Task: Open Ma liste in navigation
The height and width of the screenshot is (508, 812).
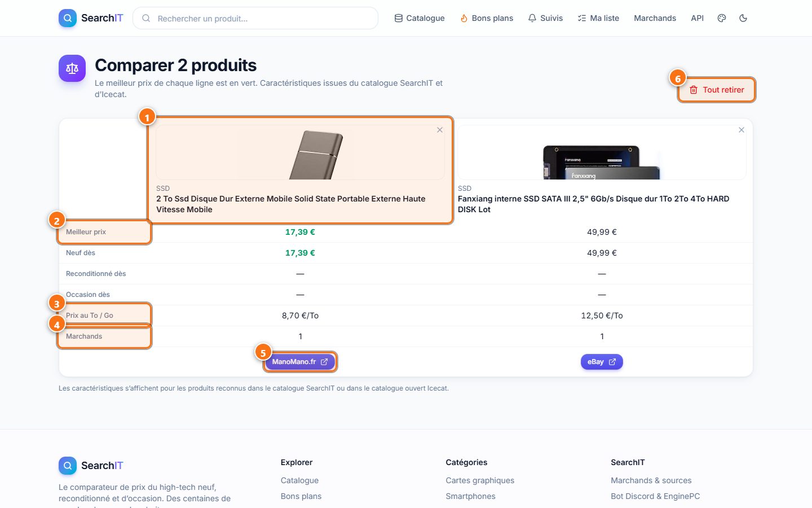Action: [x=598, y=18]
